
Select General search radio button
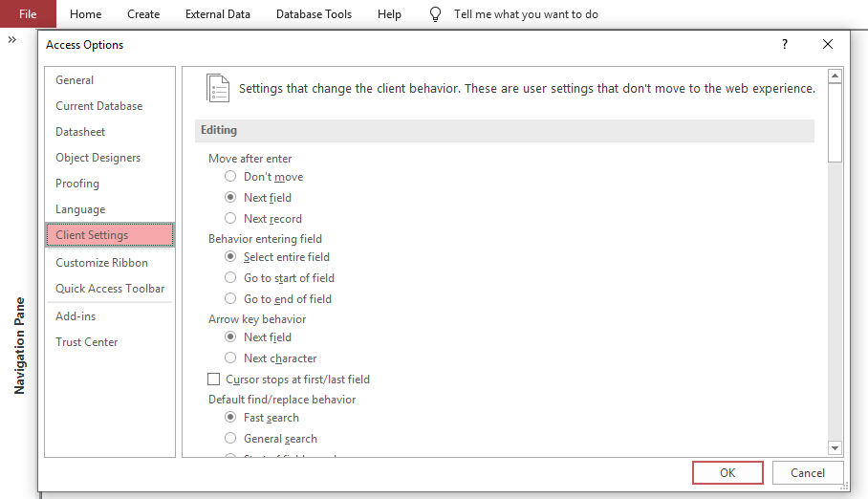230,439
